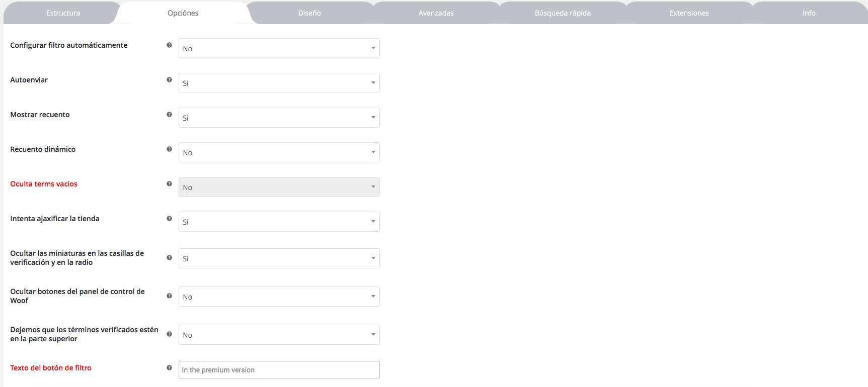Click help icon beside Recuento dinámico
Image resolution: width=868 pixels, height=387 pixels.
(x=169, y=149)
